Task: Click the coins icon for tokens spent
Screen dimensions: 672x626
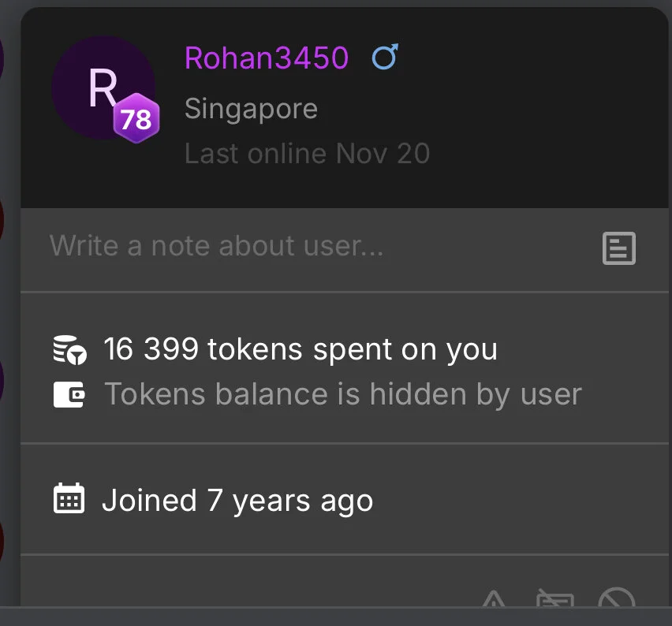Action: (x=69, y=349)
